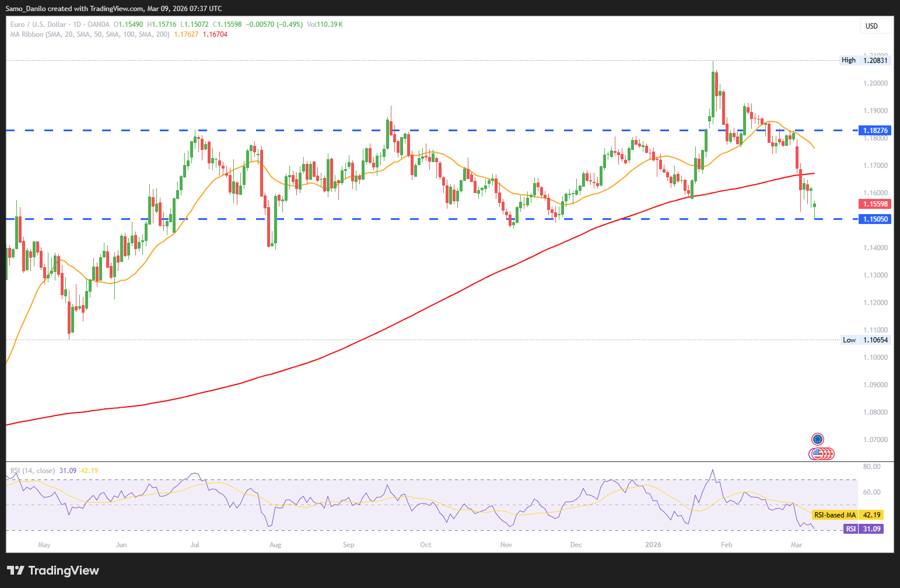900x588 pixels.
Task: Click the High 1.20831 price marker
Action: [865, 60]
